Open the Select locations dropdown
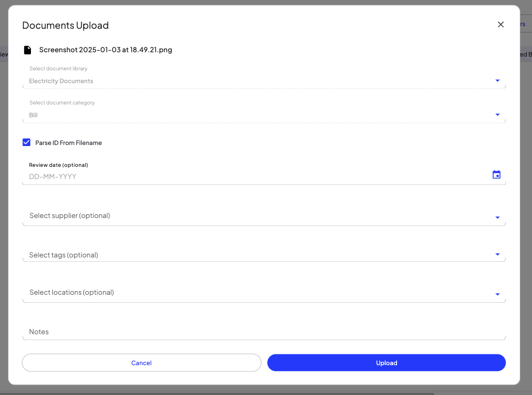Image resolution: width=532 pixels, height=395 pixels. pyautogui.click(x=213, y=292)
